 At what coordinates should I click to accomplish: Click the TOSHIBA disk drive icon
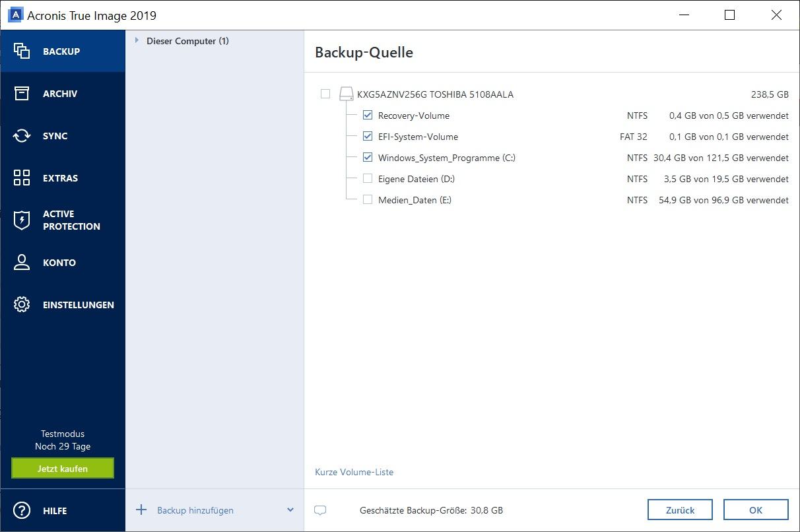tap(347, 94)
